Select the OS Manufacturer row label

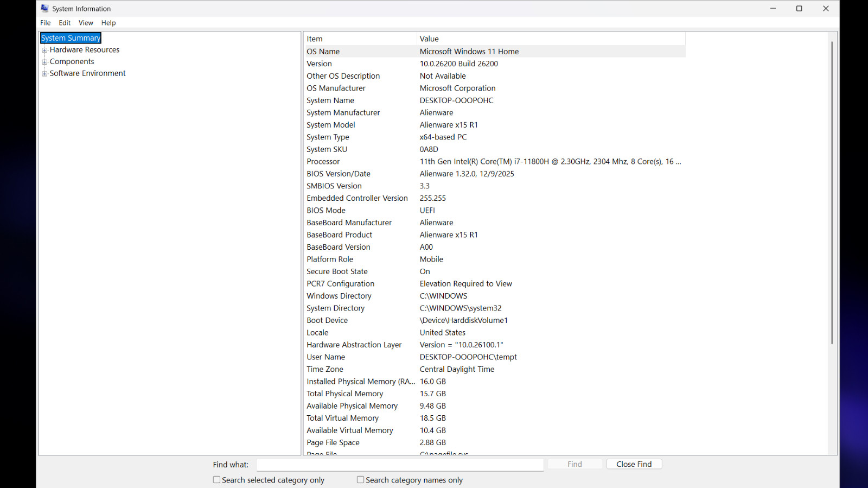click(336, 88)
